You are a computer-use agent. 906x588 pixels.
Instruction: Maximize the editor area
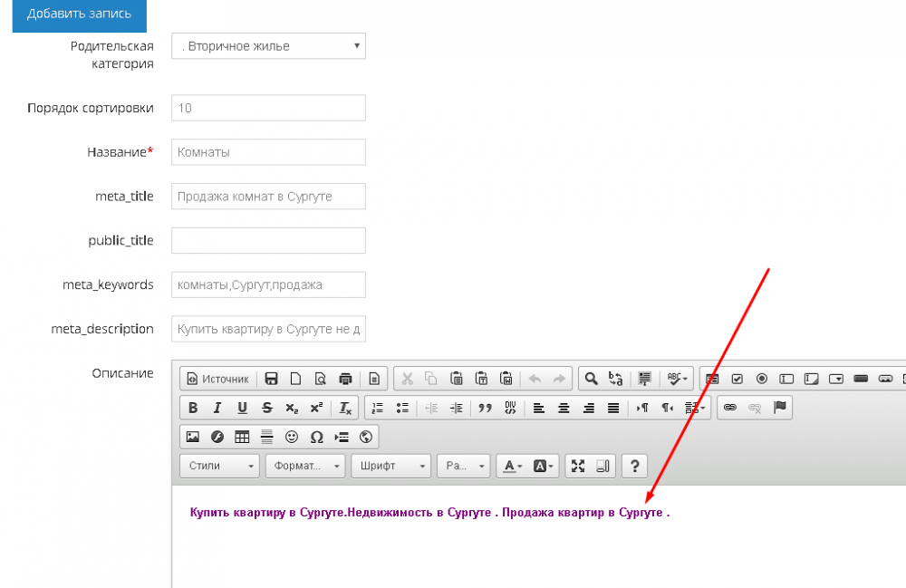pyautogui.click(x=578, y=466)
